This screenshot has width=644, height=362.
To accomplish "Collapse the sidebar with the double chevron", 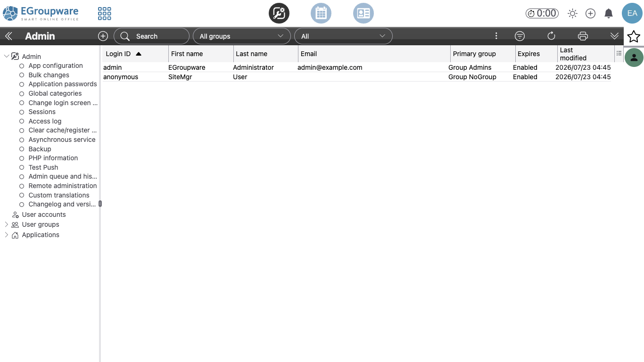I will point(8,36).
